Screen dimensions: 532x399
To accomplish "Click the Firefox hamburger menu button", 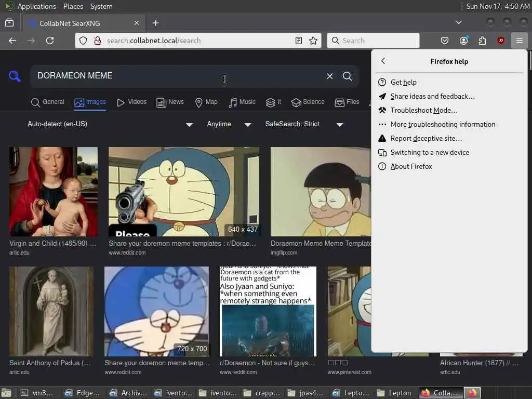I will (519, 41).
